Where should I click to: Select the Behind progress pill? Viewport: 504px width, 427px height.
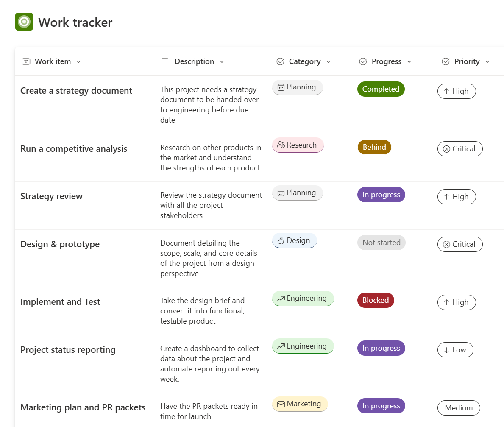coord(374,147)
